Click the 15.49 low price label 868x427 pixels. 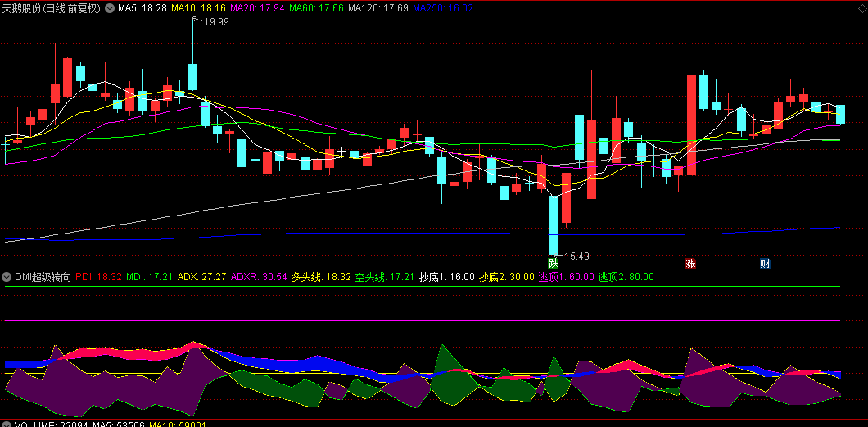(576, 257)
